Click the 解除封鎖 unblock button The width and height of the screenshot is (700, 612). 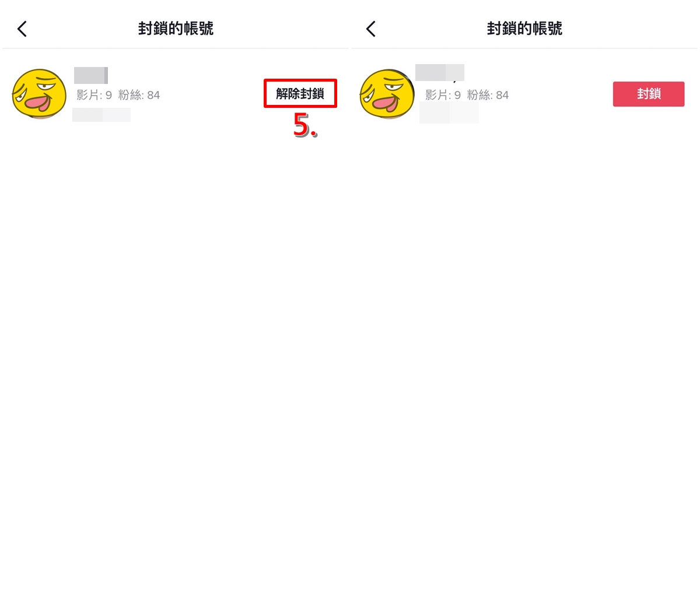coord(300,93)
